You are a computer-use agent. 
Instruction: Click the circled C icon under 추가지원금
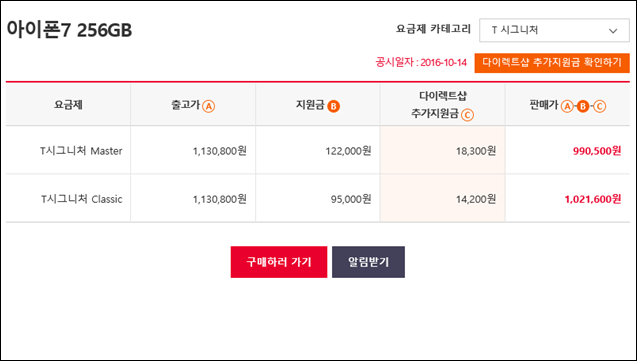click(468, 115)
